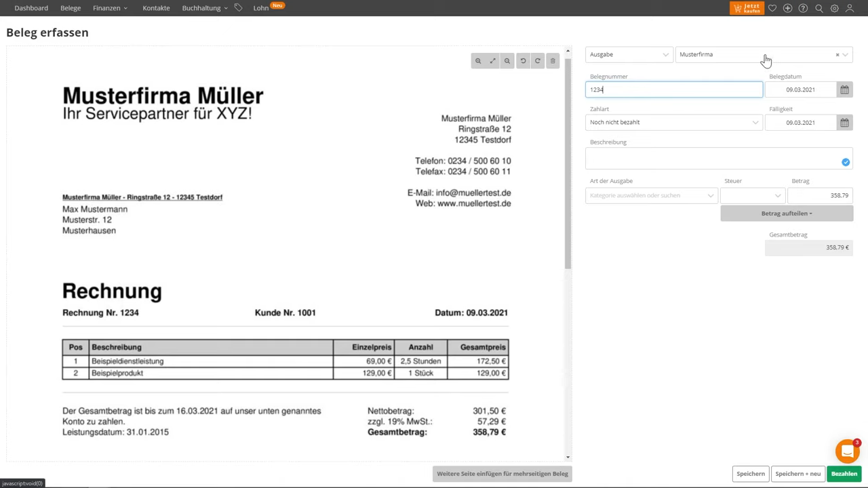This screenshot has width=868, height=488.
Task: Open the favorites heart icon
Action: tap(772, 7)
